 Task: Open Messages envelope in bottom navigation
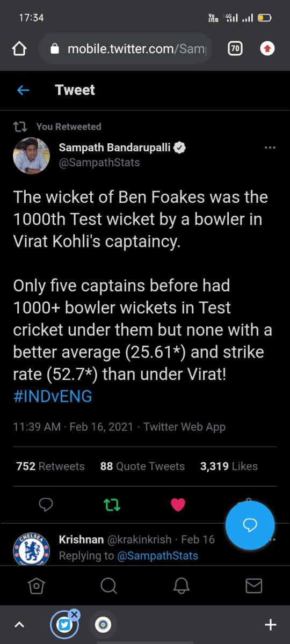(253, 586)
